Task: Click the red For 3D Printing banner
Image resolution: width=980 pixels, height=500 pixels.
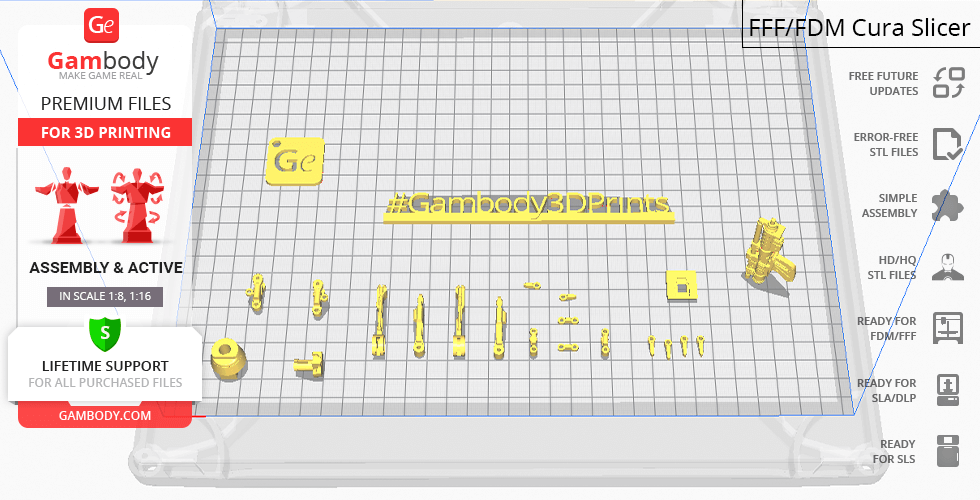Action: [104, 133]
